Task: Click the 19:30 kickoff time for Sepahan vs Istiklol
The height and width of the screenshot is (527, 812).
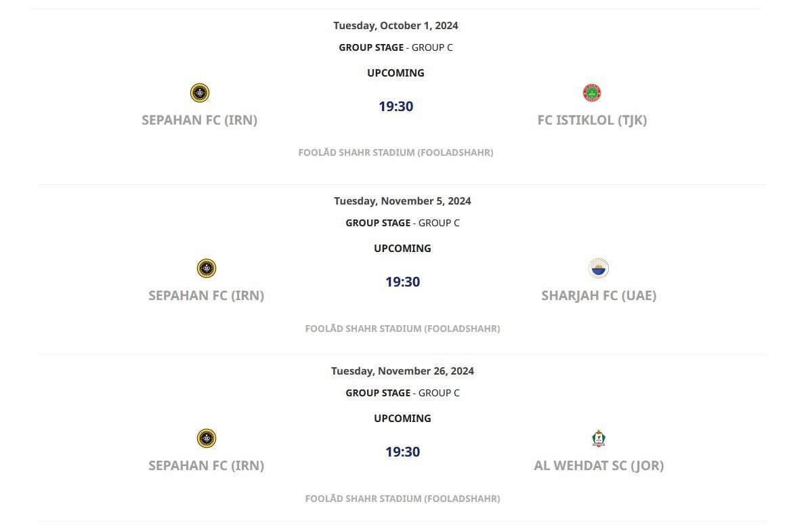Action: [396, 106]
